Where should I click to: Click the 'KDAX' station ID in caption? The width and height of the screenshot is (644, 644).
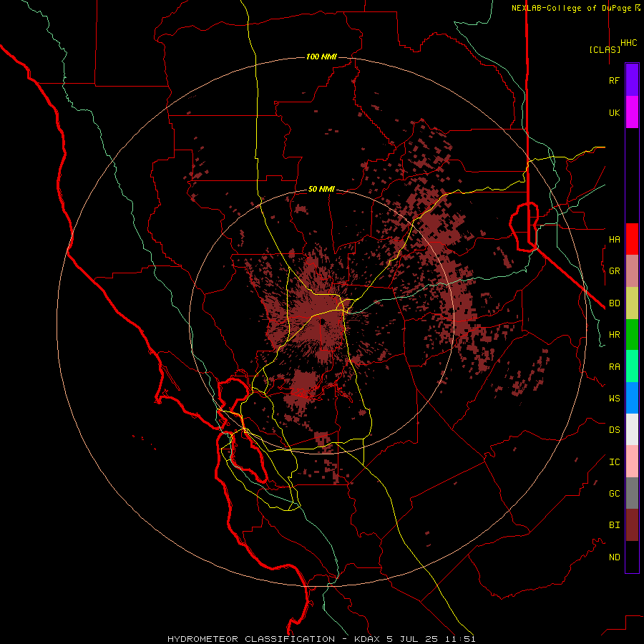pyautogui.click(x=366, y=639)
